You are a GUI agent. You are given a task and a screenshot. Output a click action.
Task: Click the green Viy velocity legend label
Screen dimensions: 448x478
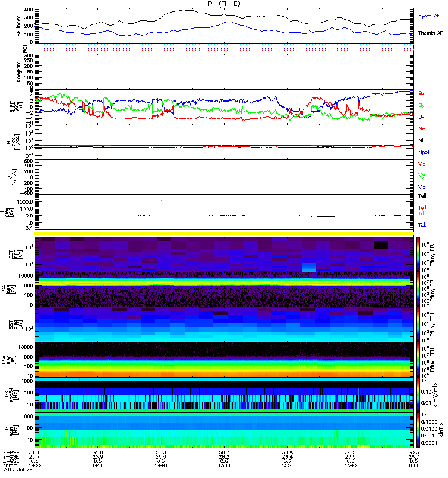[x=422, y=176]
